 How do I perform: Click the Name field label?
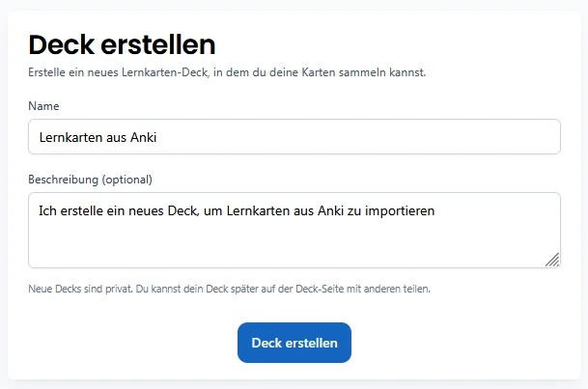43,106
